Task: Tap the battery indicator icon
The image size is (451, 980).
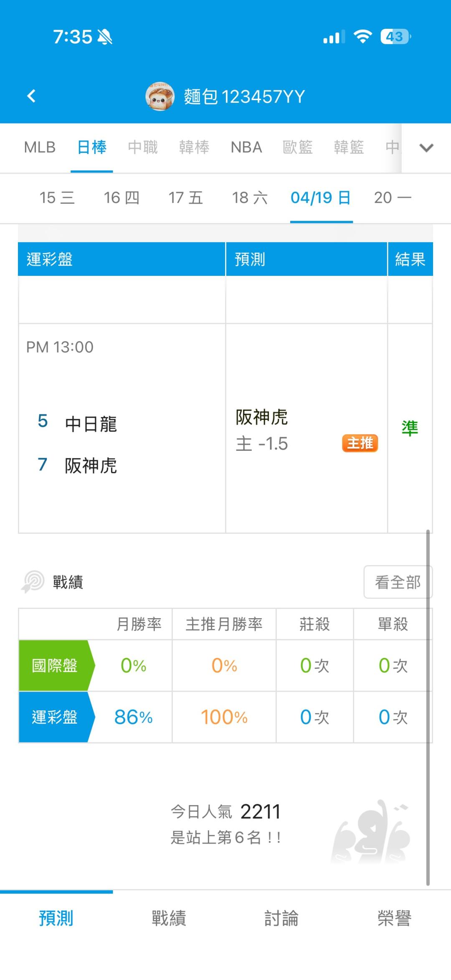Action: point(395,37)
